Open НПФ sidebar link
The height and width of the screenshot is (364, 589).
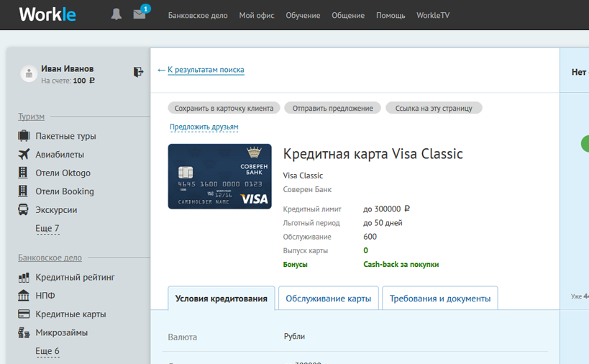[x=45, y=296]
